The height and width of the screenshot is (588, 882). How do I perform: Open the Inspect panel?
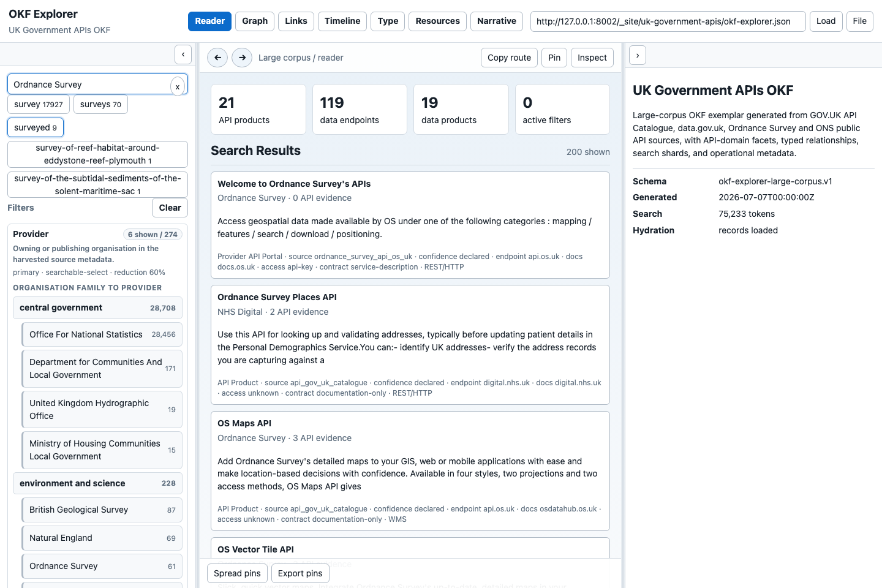coord(592,58)
